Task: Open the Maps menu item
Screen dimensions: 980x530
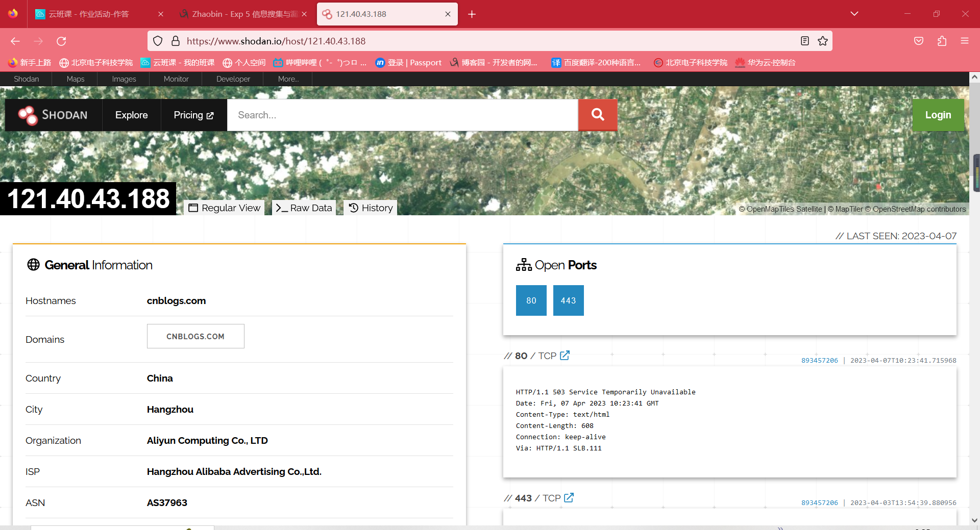Action: (x=76, y=79)
